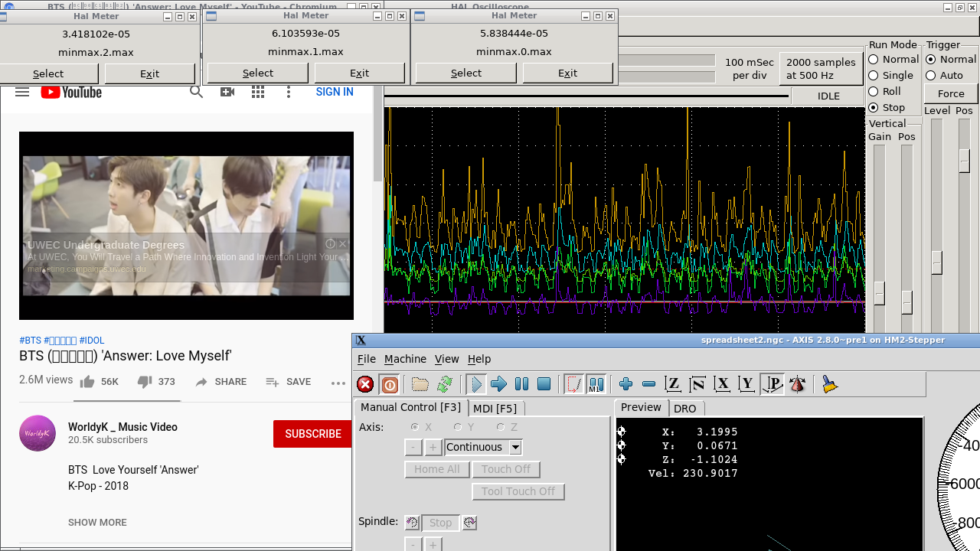The width and height of the screenshot is (980, 551).
Task: Open AXIS Help menu
Action: 479,359
